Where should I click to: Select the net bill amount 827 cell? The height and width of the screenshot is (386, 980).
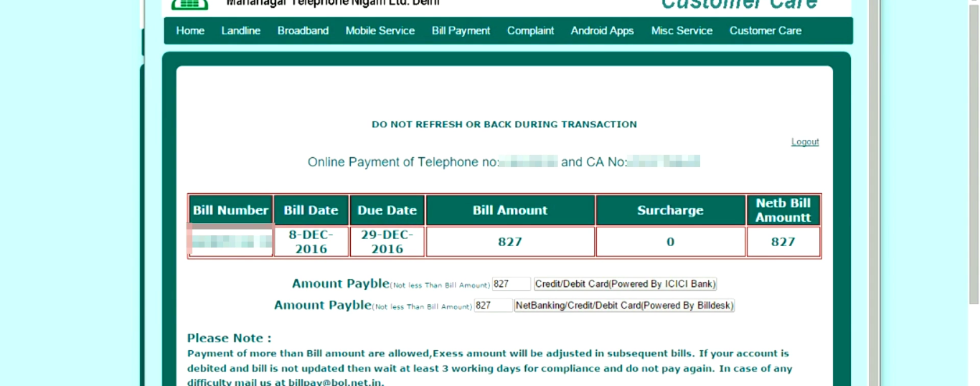point(783,242)
